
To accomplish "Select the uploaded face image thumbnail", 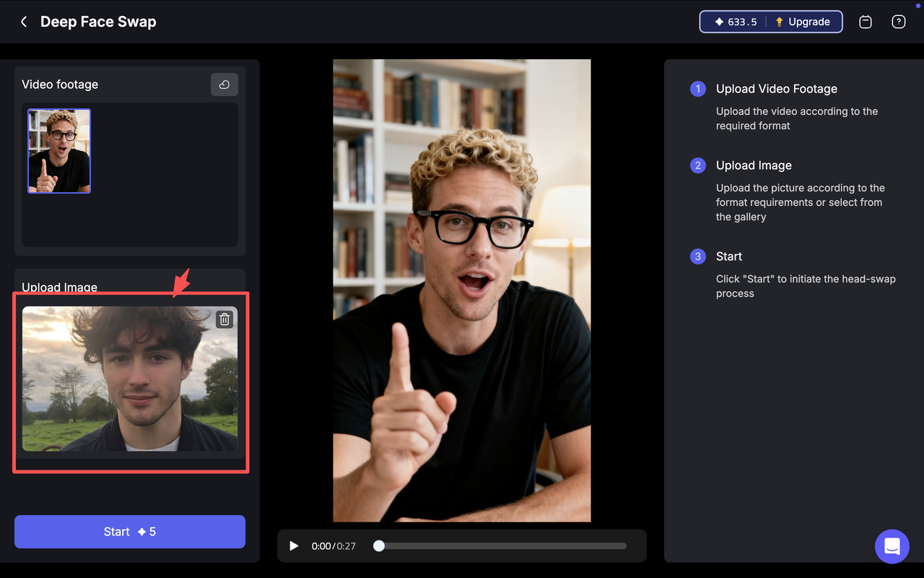I will [130, 379].
